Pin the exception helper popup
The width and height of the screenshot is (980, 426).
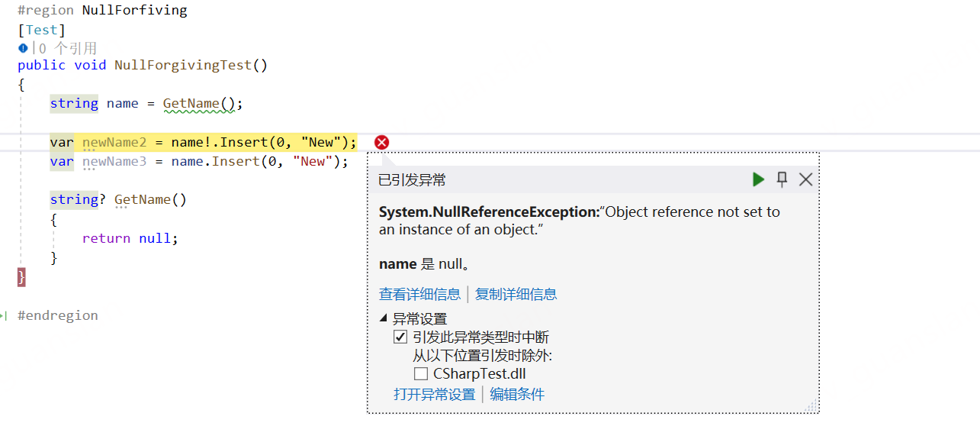(x=782, y=179)
